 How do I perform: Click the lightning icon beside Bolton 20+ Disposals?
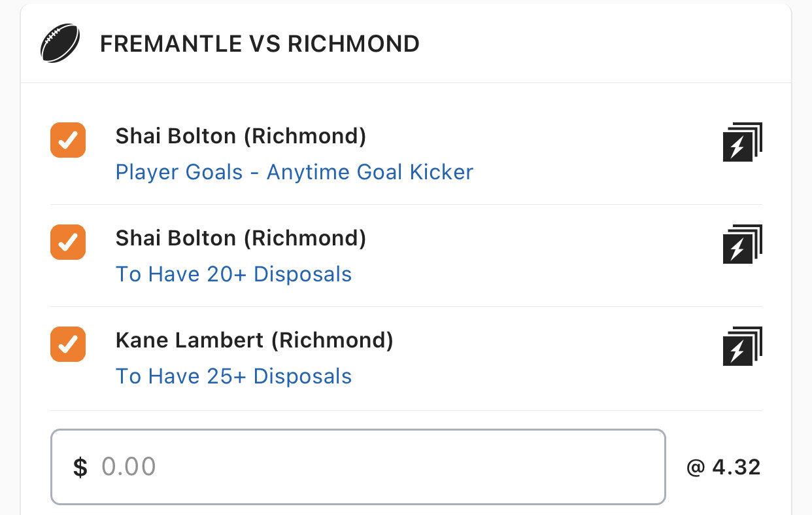coord(742,244)
